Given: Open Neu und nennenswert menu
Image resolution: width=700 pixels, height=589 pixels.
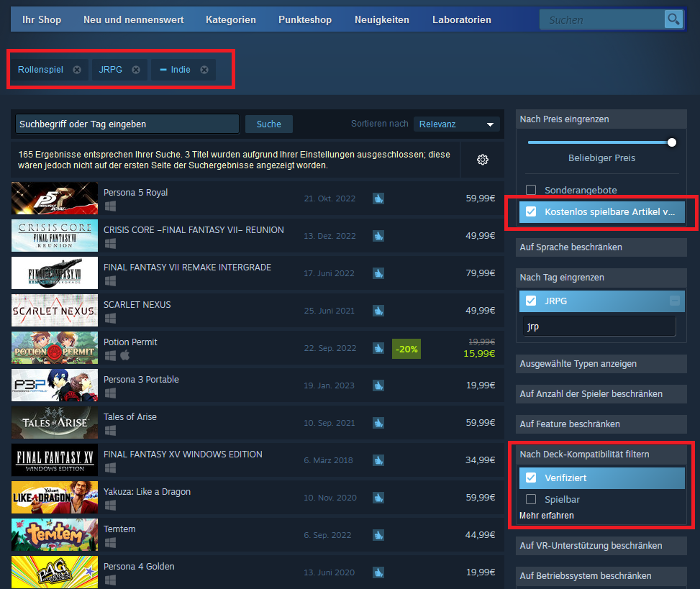Looking at the screenshot, I should pyautogui.click(x=134, y=19).
